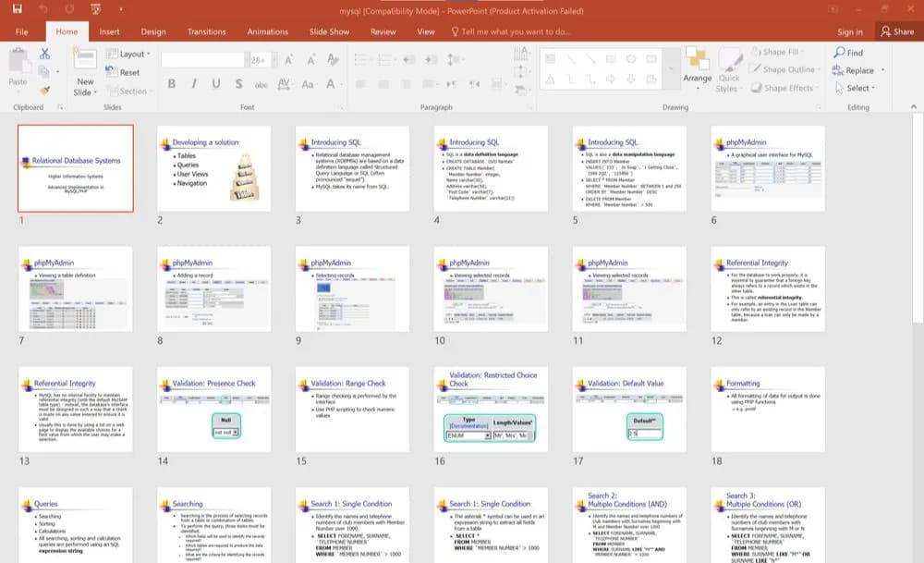924x563 pixels.
Task: Toggle Bold formatting
Action: point(172,84)
